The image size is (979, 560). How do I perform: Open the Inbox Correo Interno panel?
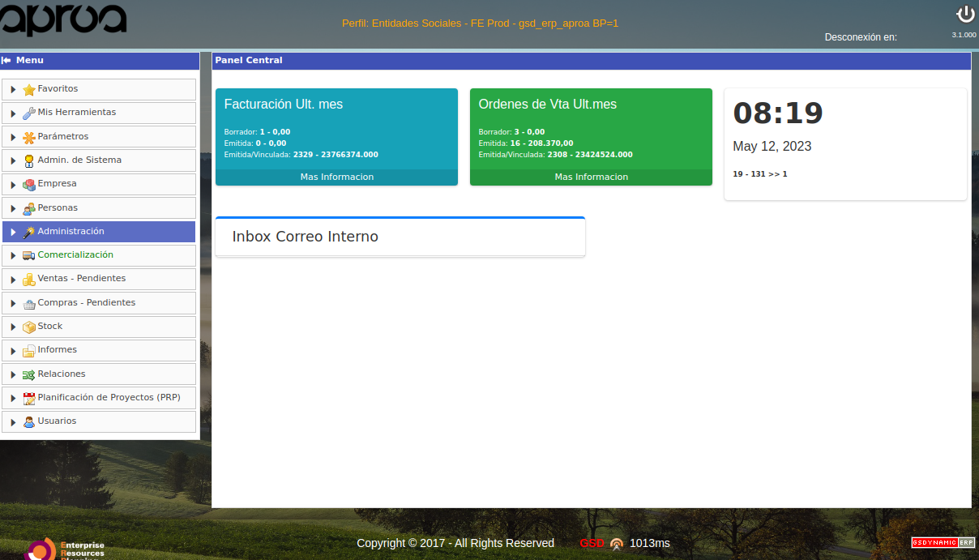click(305, 237)
